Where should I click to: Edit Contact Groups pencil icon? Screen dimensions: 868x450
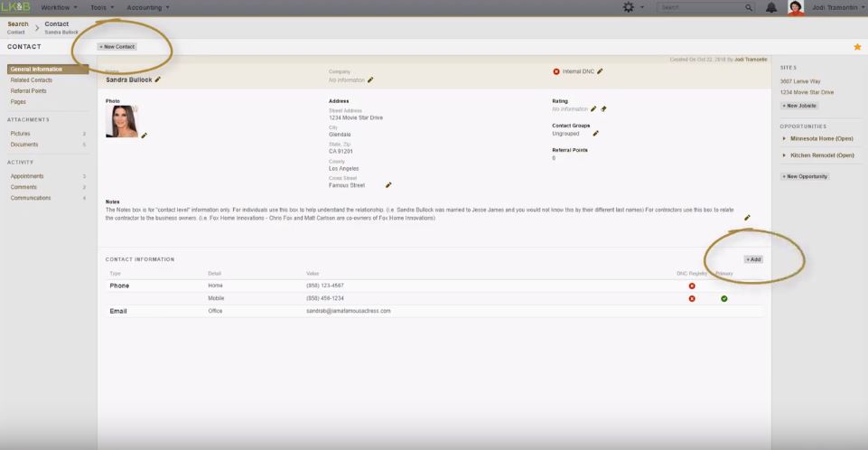595,134
